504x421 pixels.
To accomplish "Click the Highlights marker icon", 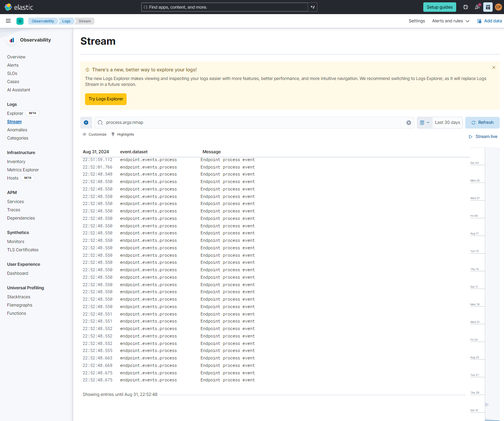I will tap(113, 134).
